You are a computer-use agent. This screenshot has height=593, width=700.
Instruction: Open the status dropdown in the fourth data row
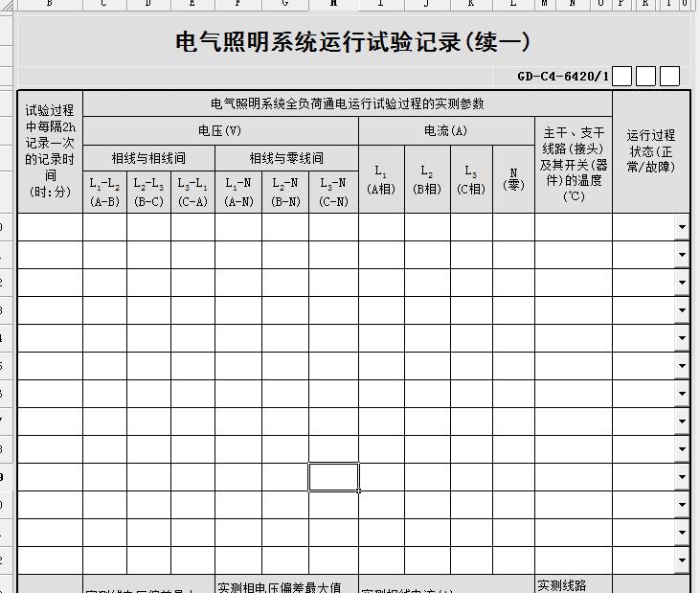click(x=682, y=310)
